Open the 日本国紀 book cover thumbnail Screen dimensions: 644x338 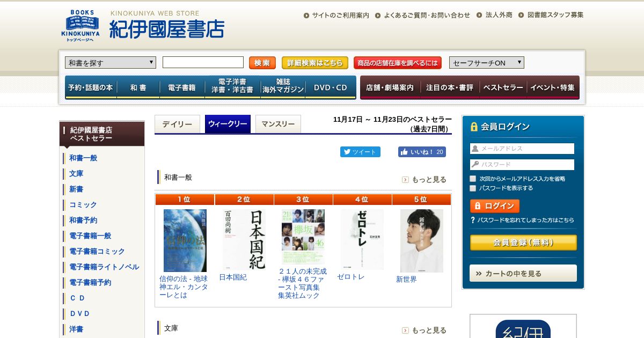coord(244,240)
